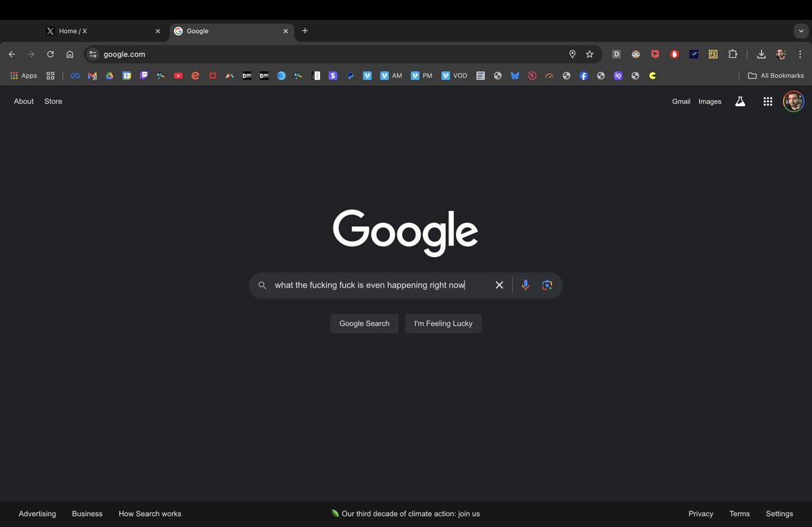
Task: View site information icon in address bar
Action: tap(93, 54)
